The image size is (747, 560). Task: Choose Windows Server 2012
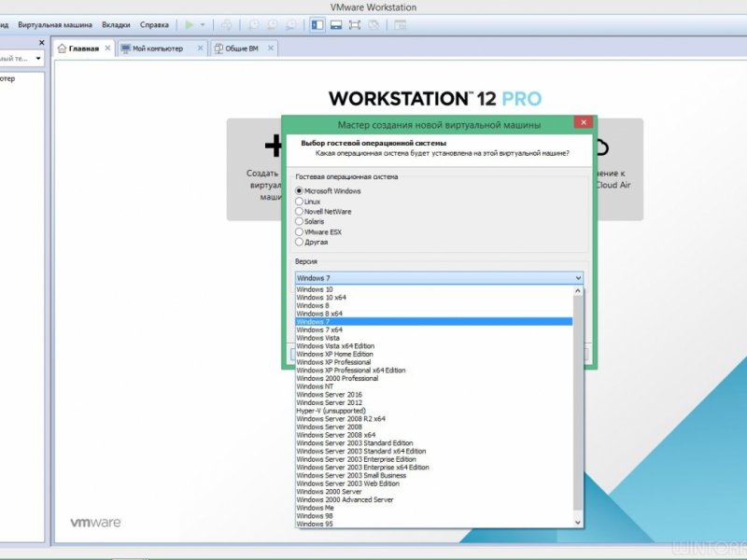(x=434, y=403)
